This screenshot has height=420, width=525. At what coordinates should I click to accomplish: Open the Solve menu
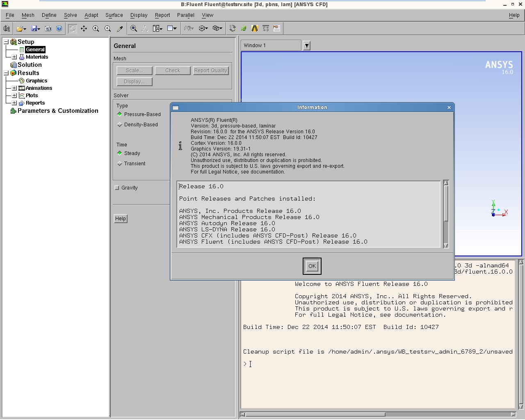click(x=71, y=15)
